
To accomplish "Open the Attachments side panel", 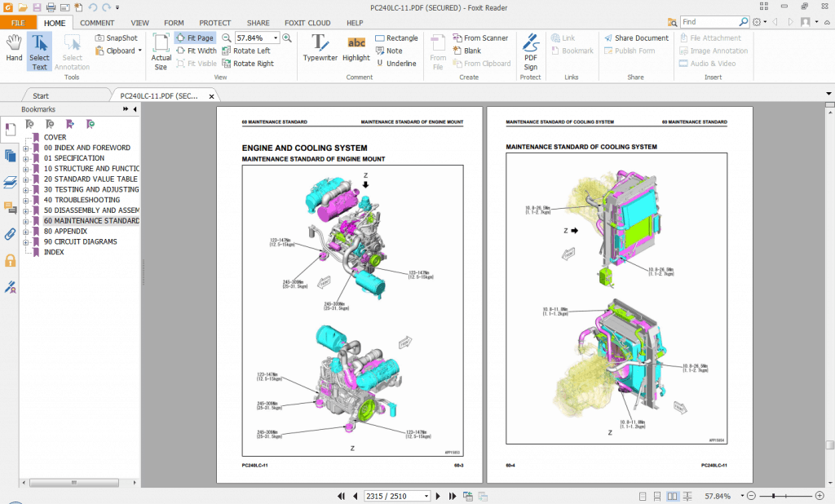I will pyautogui.click(x=10, y=234).
